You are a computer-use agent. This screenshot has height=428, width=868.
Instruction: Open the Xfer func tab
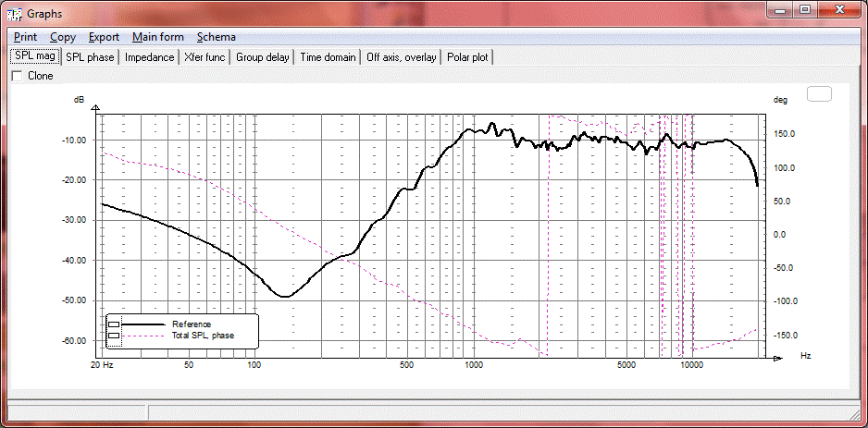point(205,57)
